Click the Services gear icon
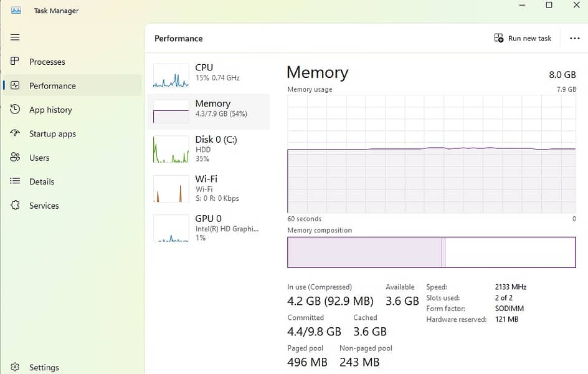Image resolution: width=588 pixels, height=374 pixels. pos(15,206)
